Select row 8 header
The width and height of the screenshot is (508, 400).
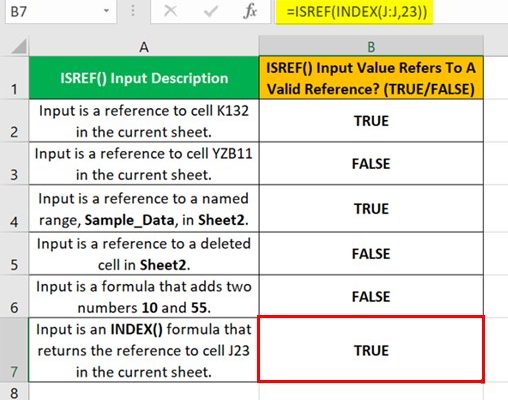[14, 392]
